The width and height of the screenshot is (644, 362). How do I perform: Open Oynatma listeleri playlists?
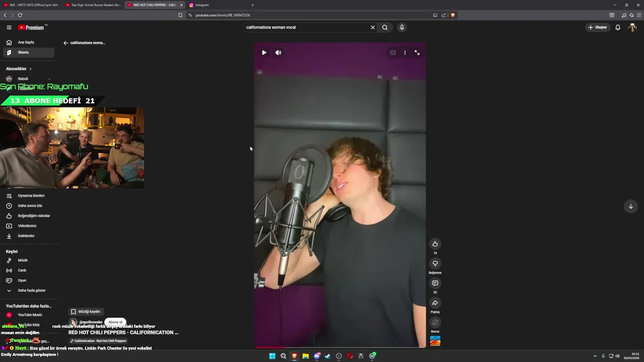(x=28, y=196)
